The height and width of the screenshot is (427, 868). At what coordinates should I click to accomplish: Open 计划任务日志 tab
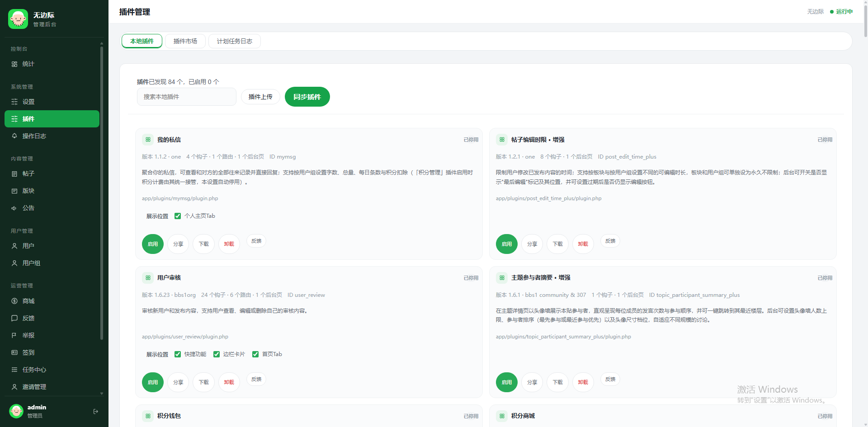235,41
